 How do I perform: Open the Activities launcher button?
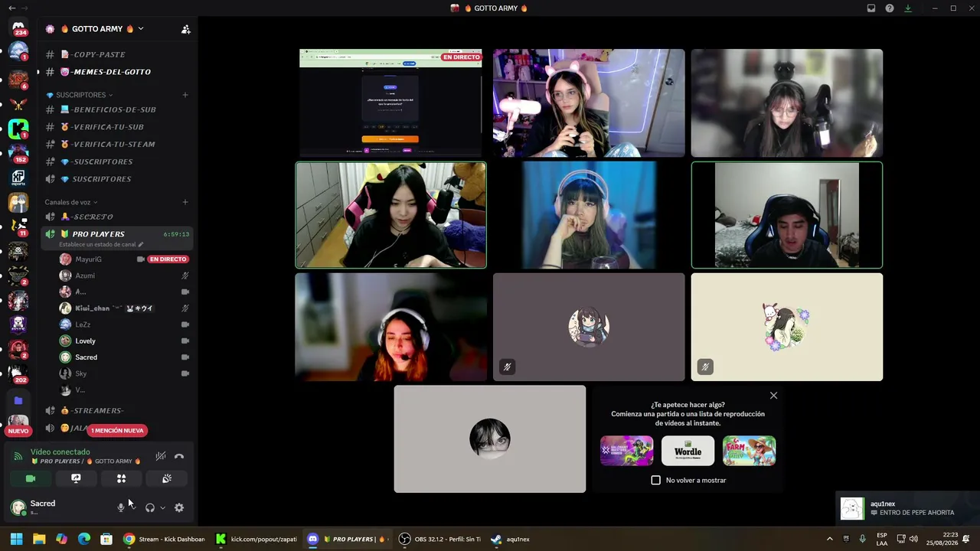121,478
